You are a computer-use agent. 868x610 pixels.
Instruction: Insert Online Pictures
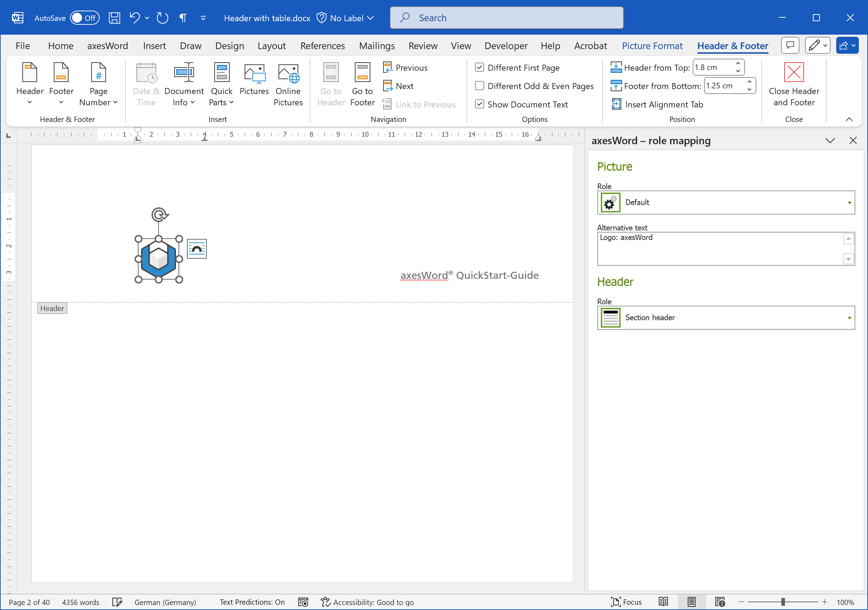(288, 84)
